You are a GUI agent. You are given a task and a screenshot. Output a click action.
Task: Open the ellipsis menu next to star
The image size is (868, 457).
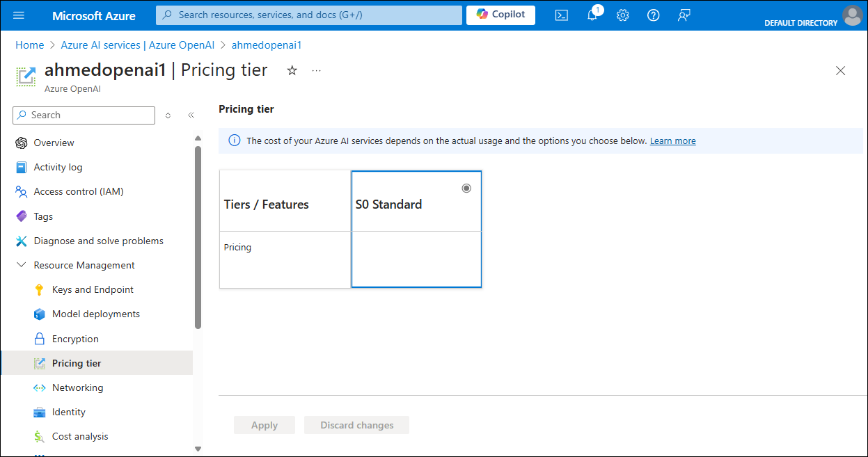[317, 70]
